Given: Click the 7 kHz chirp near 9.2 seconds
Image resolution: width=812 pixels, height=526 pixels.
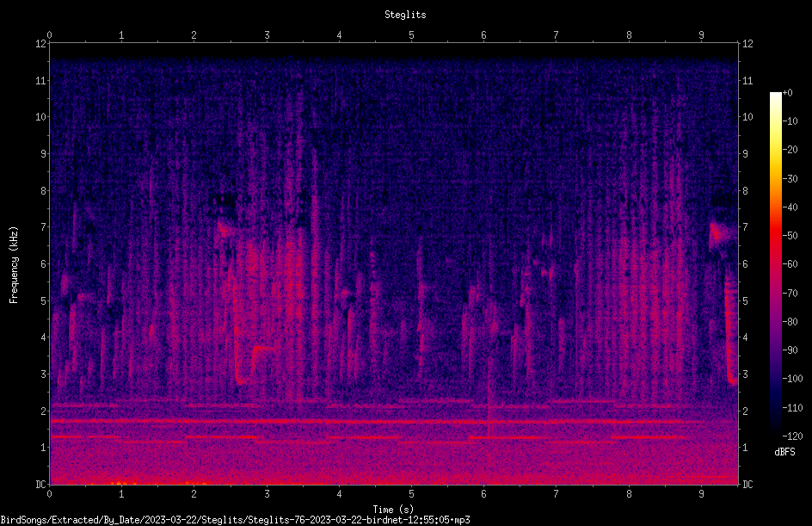Looking at the screenshot, I should click(x=718, y=234).
